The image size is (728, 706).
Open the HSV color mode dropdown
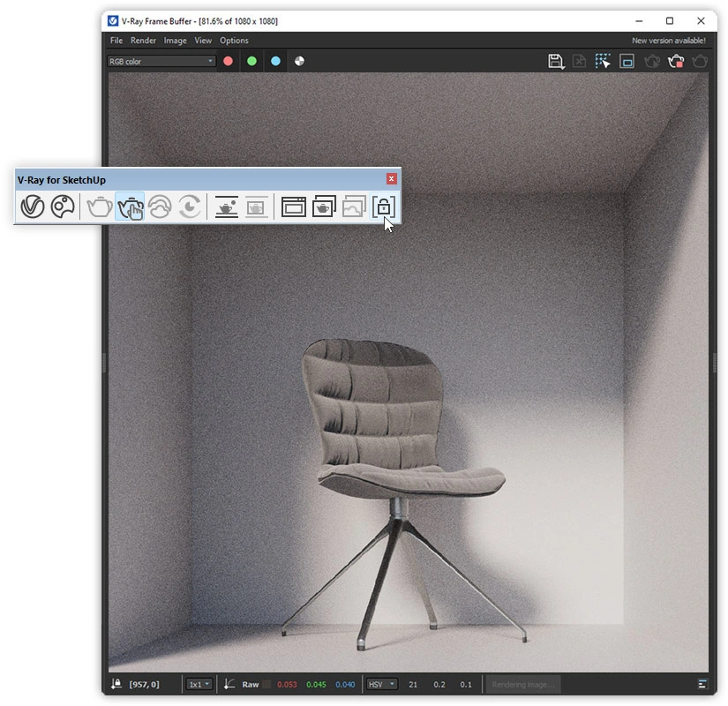tap(380, 684)
